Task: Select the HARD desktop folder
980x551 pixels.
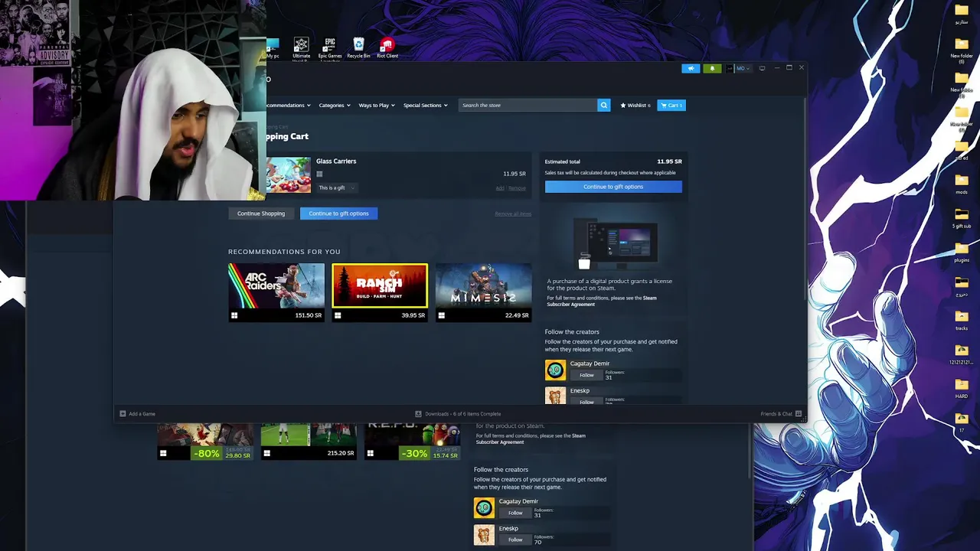Action: click(x=962, y=388)
